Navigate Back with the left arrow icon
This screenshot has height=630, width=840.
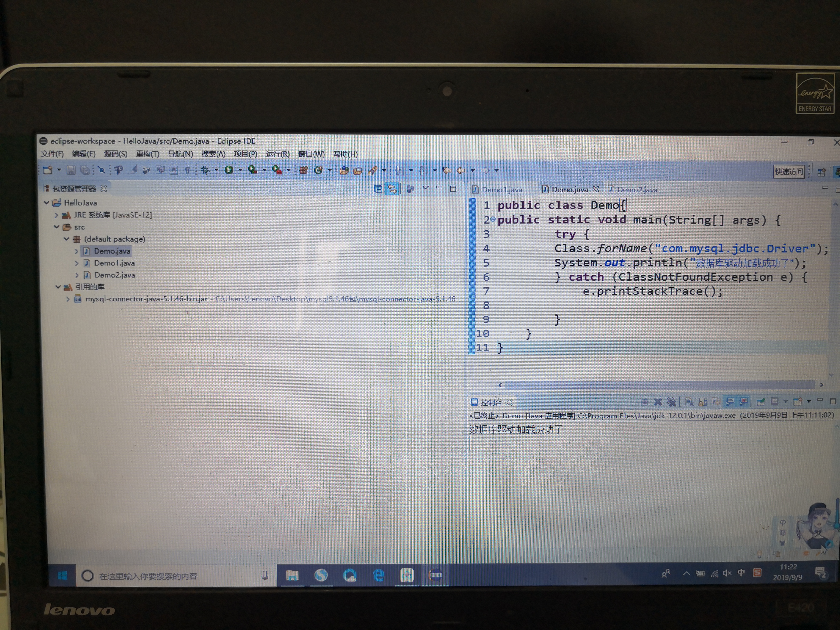[461, 170]
